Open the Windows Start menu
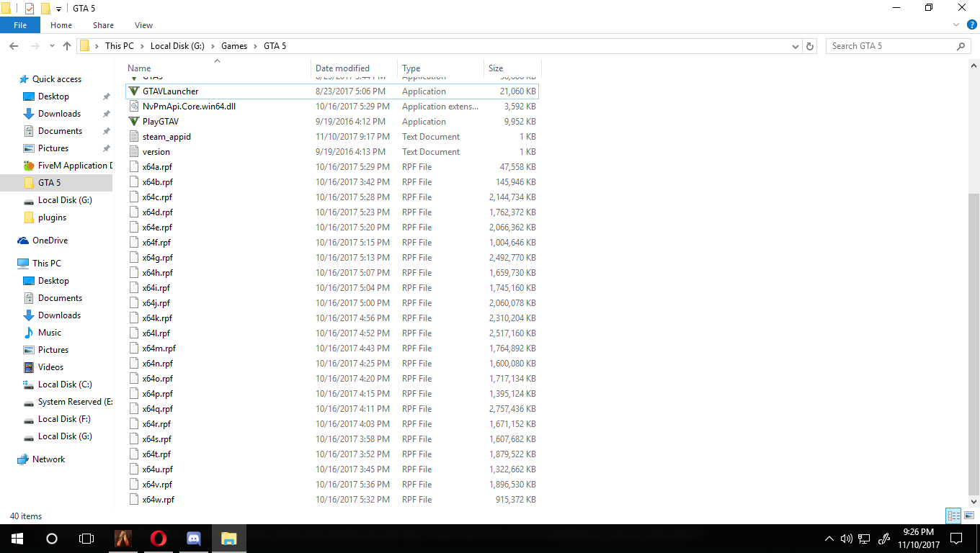This screenshot has height=553, width=980. click(x=17, y=539)
